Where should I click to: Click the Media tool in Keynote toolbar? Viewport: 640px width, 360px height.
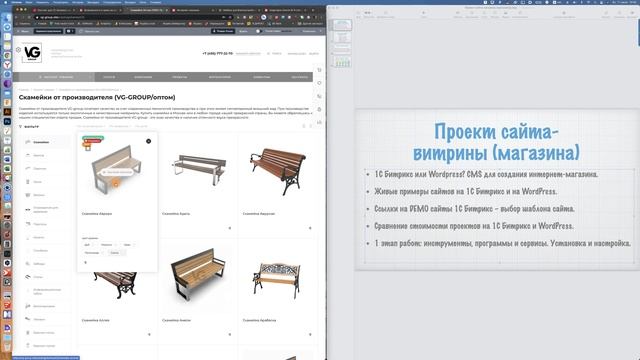pos(505,14)
